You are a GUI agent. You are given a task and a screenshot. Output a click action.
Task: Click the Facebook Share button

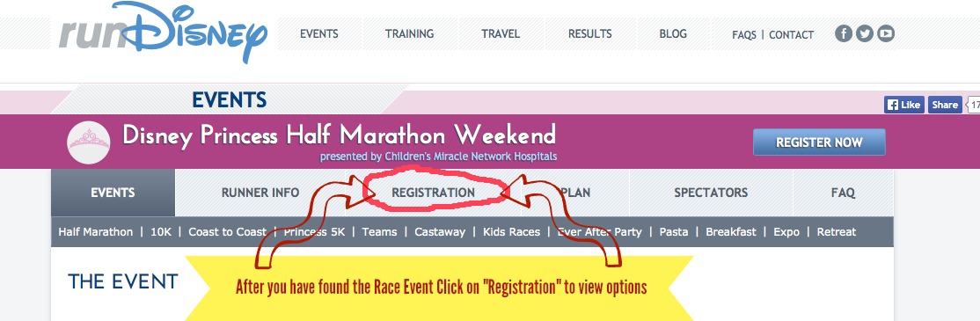coord(945,105)
